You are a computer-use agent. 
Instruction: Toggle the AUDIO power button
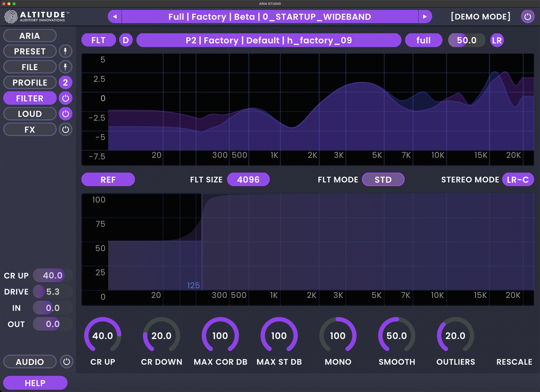click(x=67, y=362)
